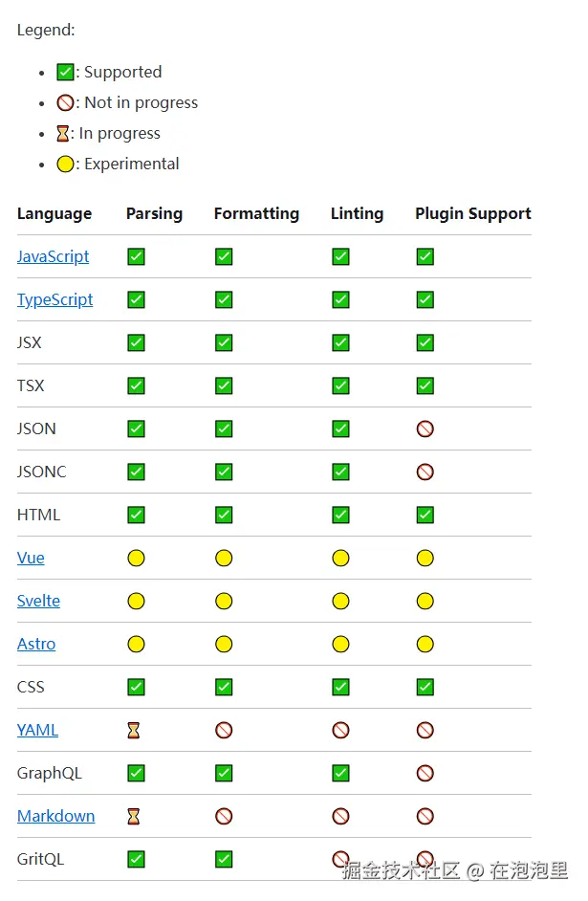Click the Svelte Linting yellow circle
This screenshot has height=901, width=588.
click(340, 601)
